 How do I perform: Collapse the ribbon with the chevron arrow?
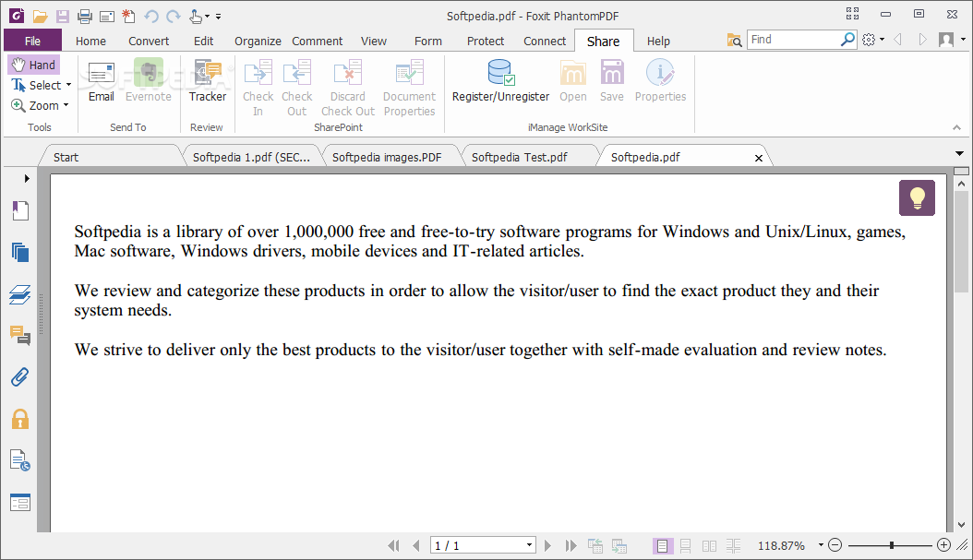957,127
